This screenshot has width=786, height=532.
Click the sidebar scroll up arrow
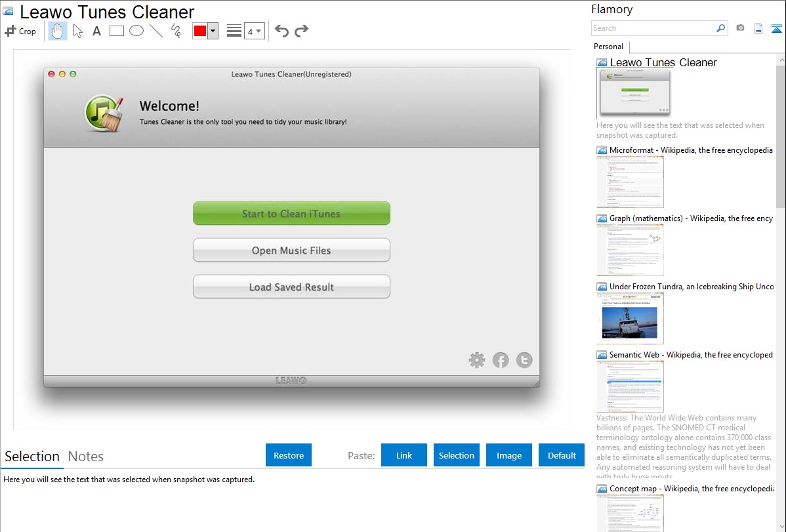(x=781, y=60)
